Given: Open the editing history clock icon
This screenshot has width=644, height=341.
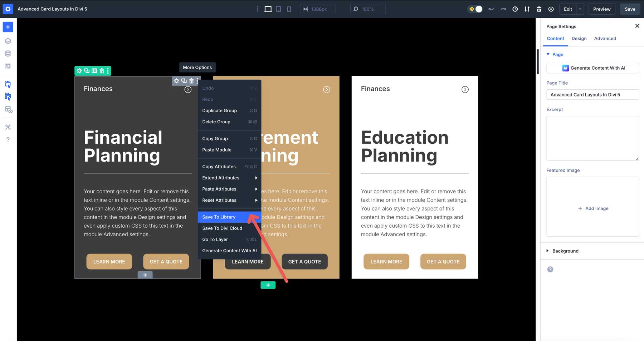Looking at the screenshot, I should coord(515,9).
